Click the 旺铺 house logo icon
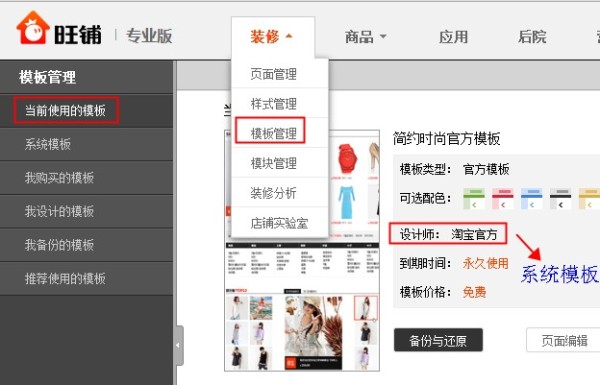 (x=33, y=28)
